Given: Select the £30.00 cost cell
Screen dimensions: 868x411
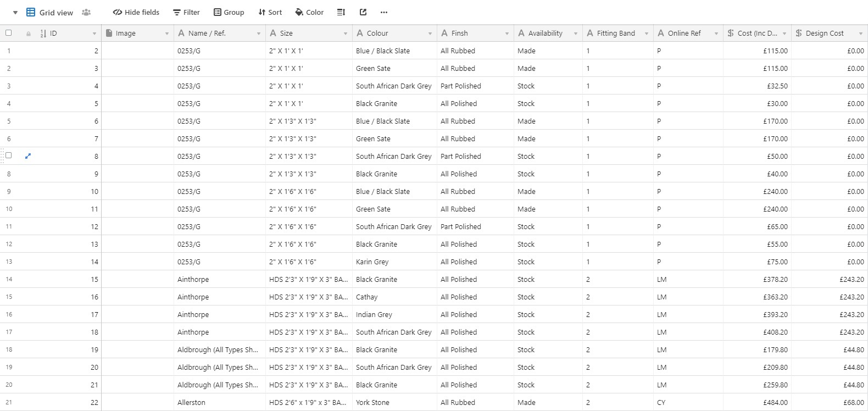Looking at the screenshot, I should pyautogui.click(x=757, y=103).
